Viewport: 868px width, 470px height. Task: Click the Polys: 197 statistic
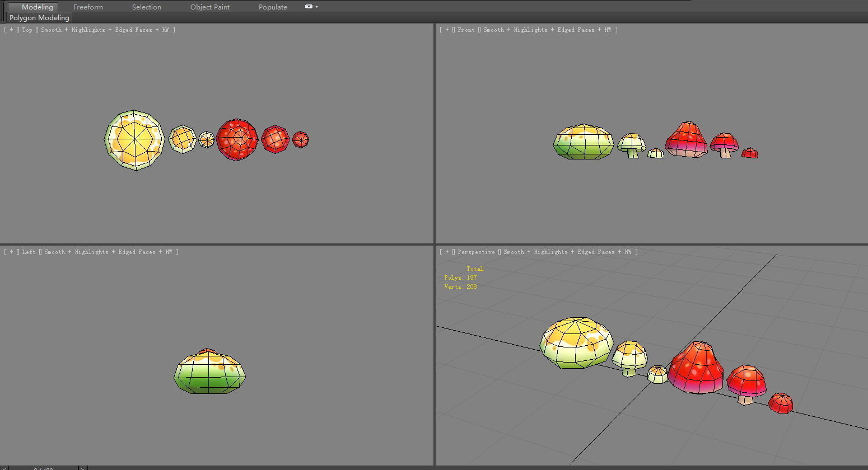[x=460, y=278]
